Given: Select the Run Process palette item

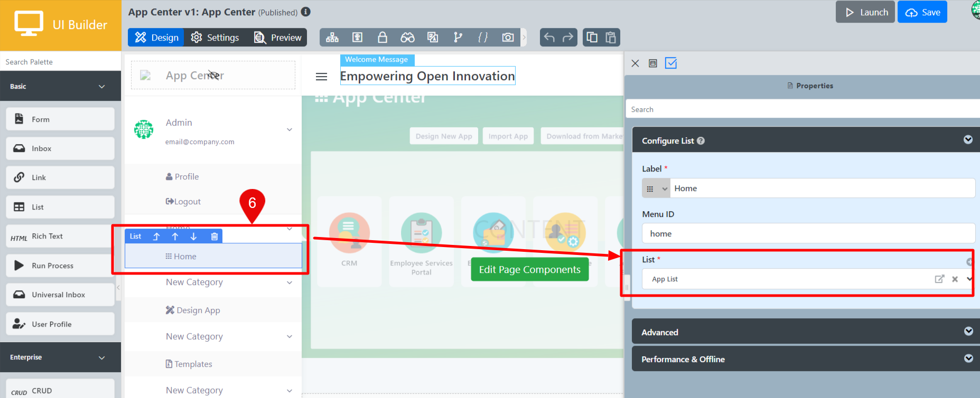Looking at the screenshot, I should 60,266.
